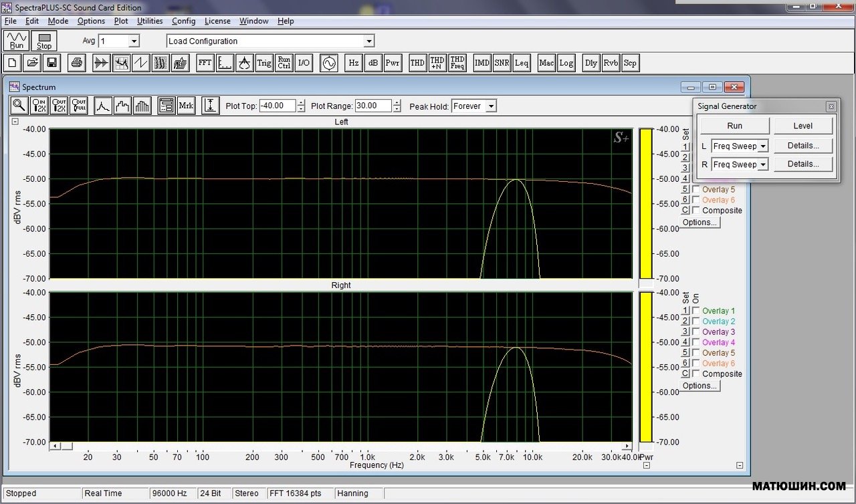This screenshot has width=856, height=504.
Task: Open the Load Configuration dropdown
Action: point(368,41)
